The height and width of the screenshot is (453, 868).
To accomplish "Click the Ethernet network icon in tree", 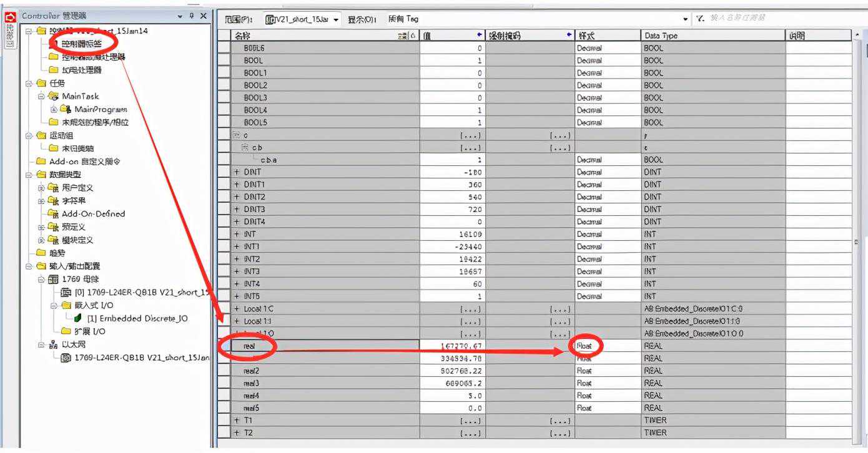I will point(54,344).
